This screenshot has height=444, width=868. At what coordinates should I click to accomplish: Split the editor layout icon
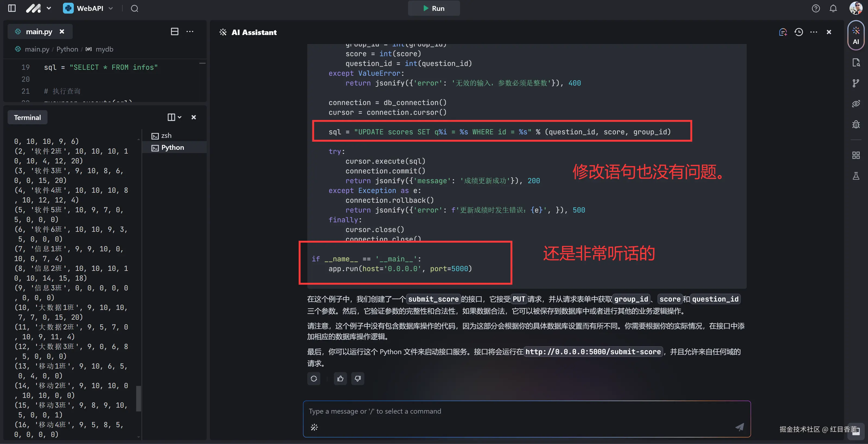174,32
